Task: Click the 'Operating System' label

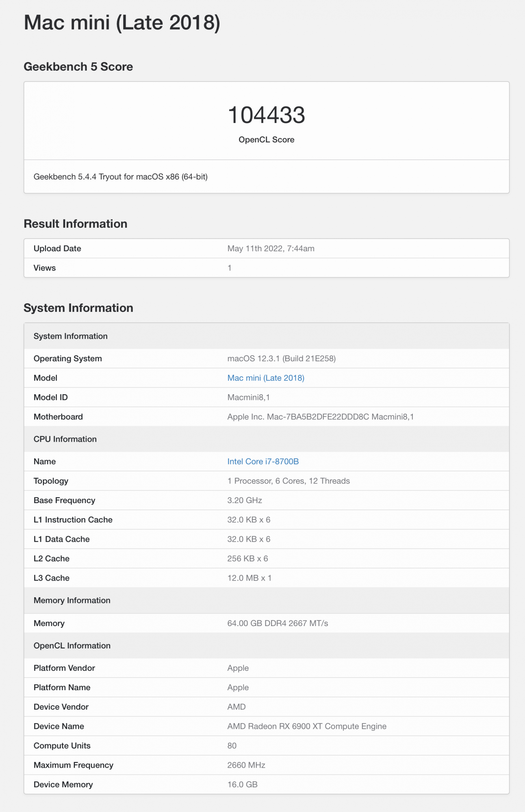Action: coord(68,358)
